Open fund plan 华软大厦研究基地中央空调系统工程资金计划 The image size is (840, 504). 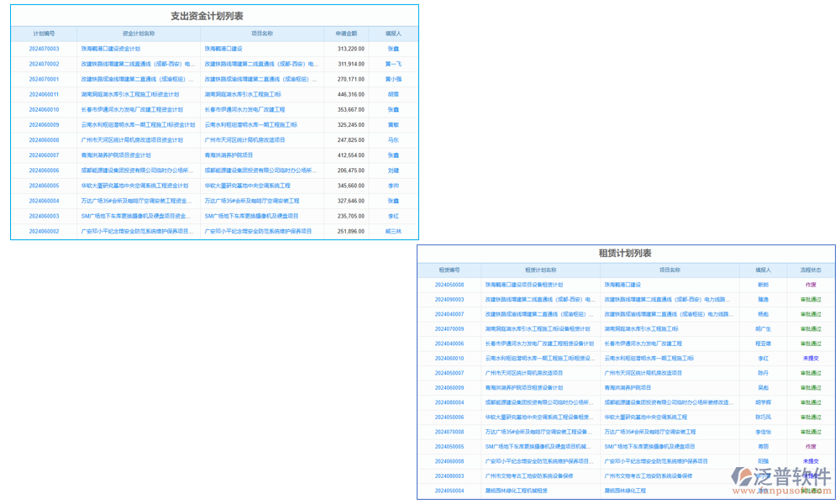[x=135, y=186]
